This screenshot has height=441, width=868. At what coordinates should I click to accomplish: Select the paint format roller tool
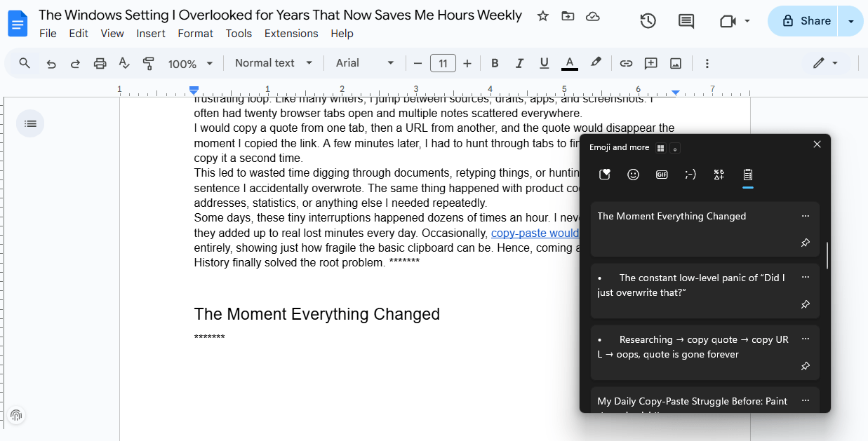[148, 64]
